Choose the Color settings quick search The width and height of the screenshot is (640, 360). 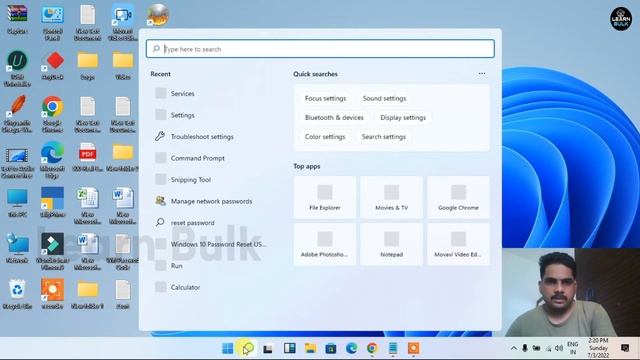click(x=325, y=137)
